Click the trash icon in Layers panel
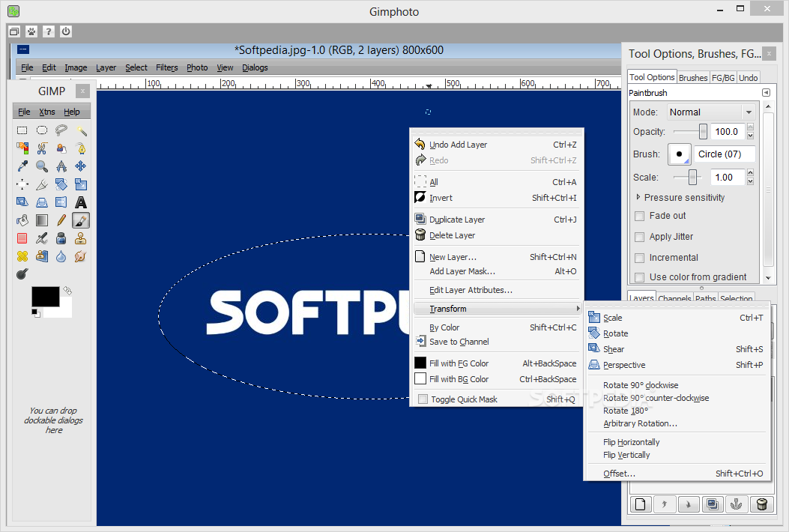789x532 pixels. click(762, 504)
